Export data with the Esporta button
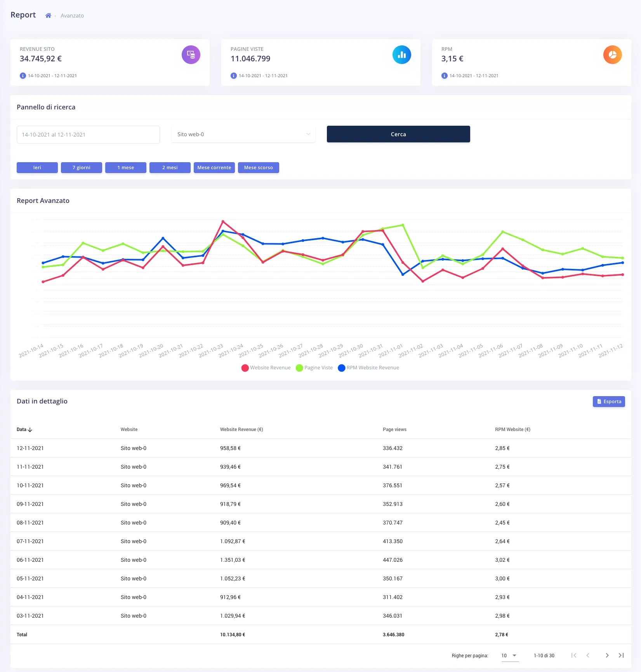 pyautogui.click(x=609, y=402)
